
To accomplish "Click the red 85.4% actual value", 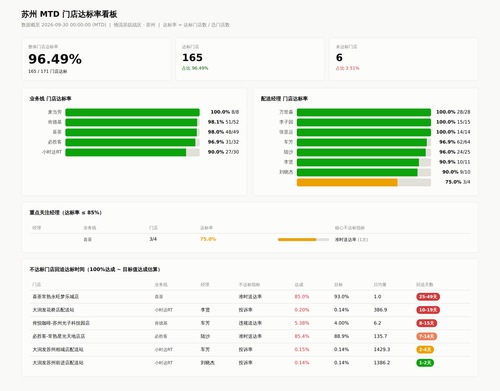I will [x=302, y=336].
